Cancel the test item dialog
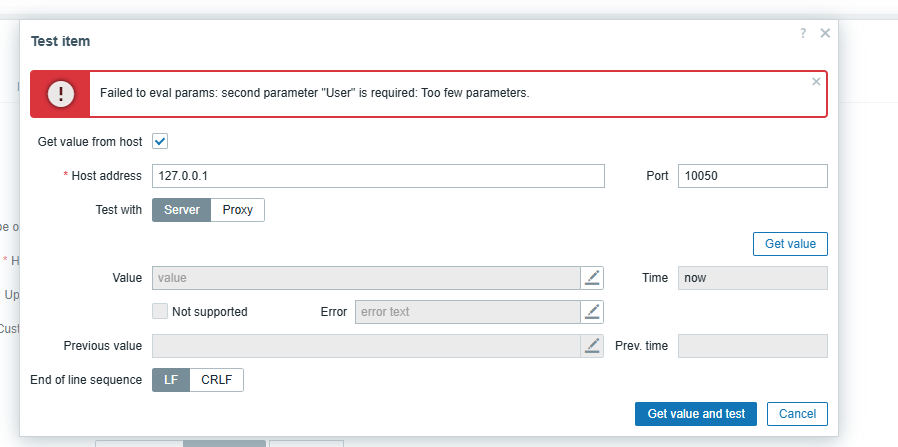 pyautogui.click(x=797, y=414)
